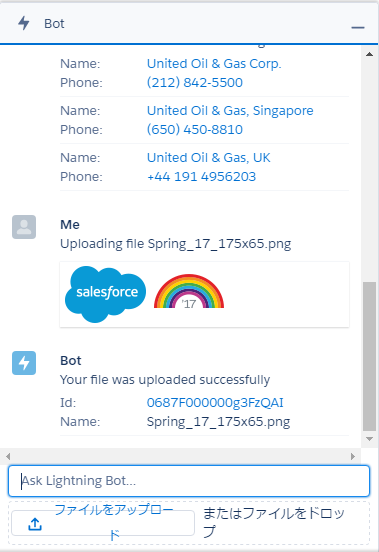
Task: Click the 'Me' sender name
Action: click(70, 225)
